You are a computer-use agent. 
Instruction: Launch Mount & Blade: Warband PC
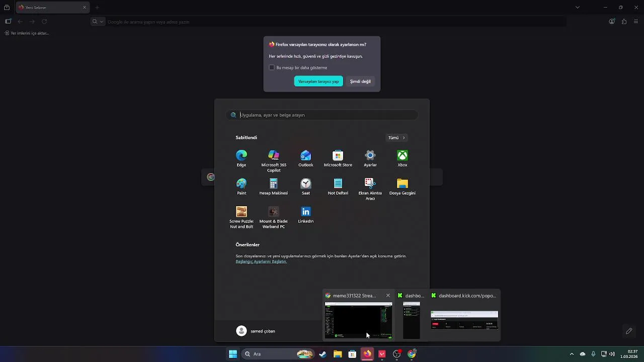274,217
